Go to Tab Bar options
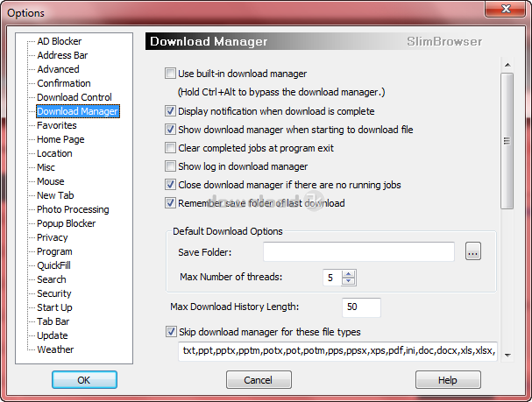The image size is (532, 402). (53, 321)
